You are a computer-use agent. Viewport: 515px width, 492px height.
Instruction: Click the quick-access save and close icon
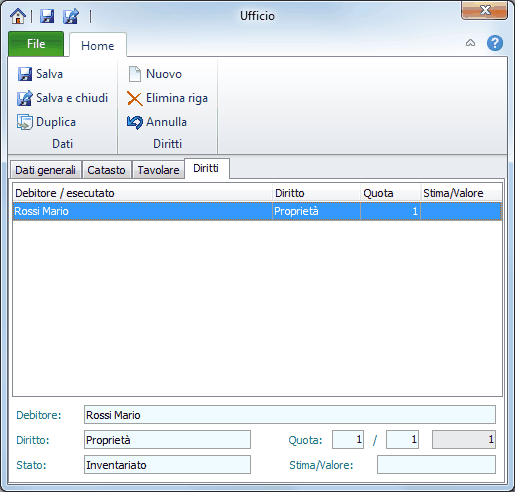(x=71, y=16)
